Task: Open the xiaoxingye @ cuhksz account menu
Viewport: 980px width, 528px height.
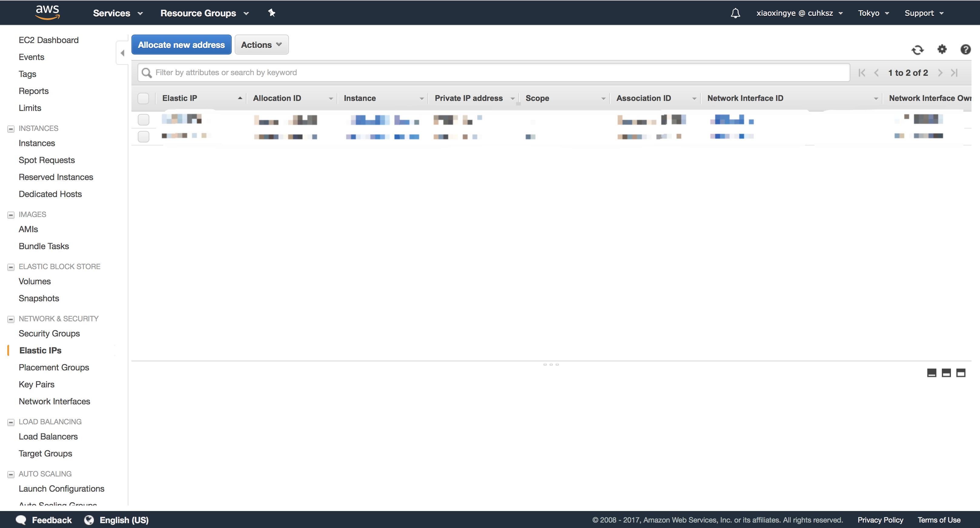Action: (x=799, y=13)
